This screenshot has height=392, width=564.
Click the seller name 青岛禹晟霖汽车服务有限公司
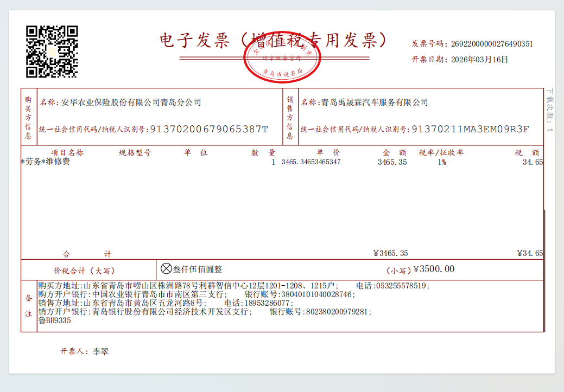(x=375, y=102)
